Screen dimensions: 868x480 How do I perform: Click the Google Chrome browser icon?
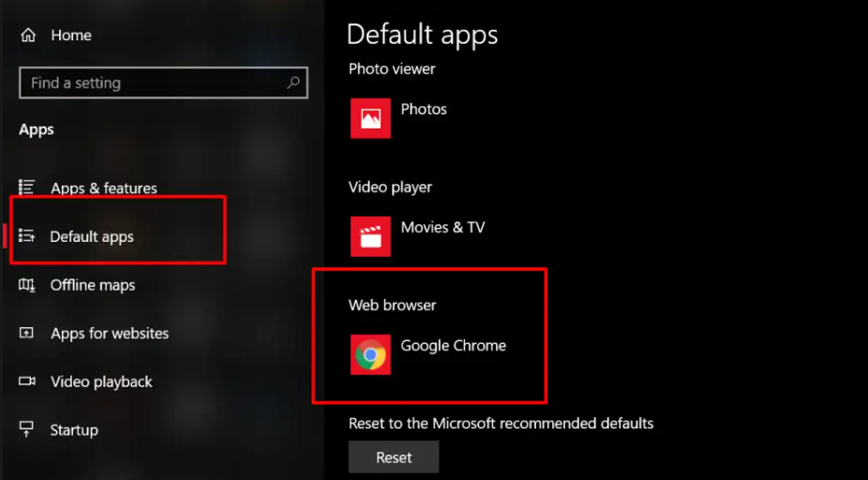coord(370,354)
